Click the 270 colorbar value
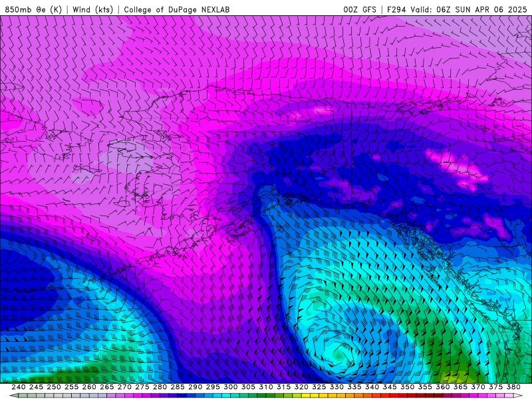532x399 pixels. (124, 387)
